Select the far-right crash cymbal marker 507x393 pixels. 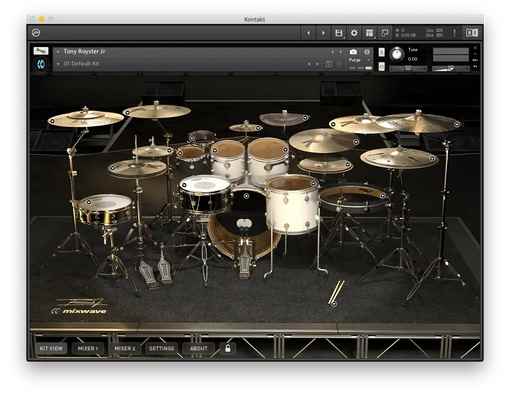(x=457, y=124)
